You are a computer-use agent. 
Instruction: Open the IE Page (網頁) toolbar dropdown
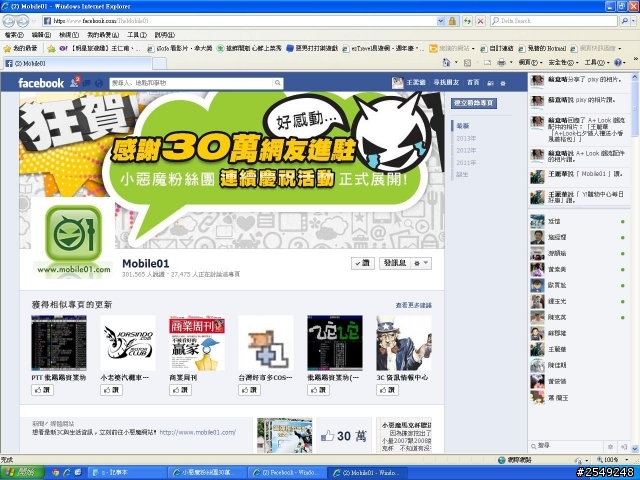click(x=530, y=62)
